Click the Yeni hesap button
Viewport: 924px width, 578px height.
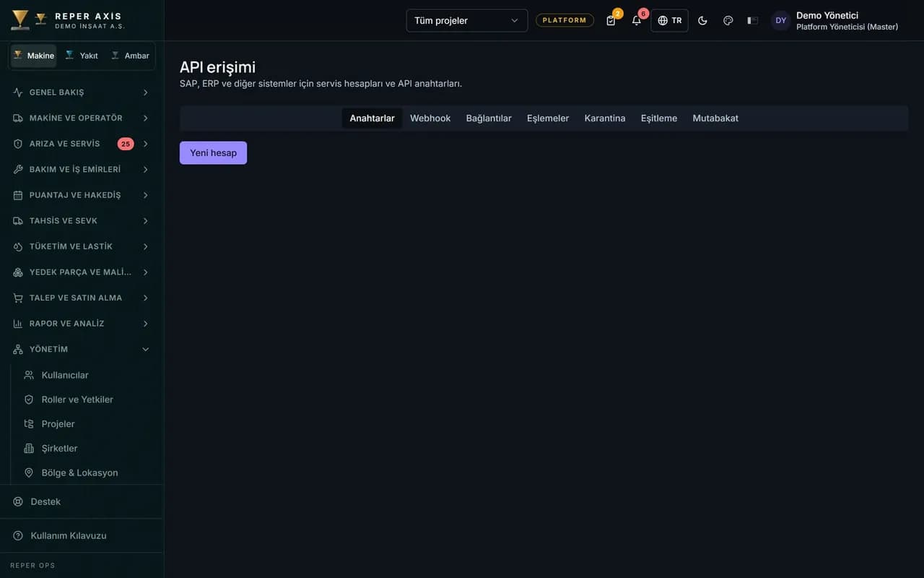[213, 152]
